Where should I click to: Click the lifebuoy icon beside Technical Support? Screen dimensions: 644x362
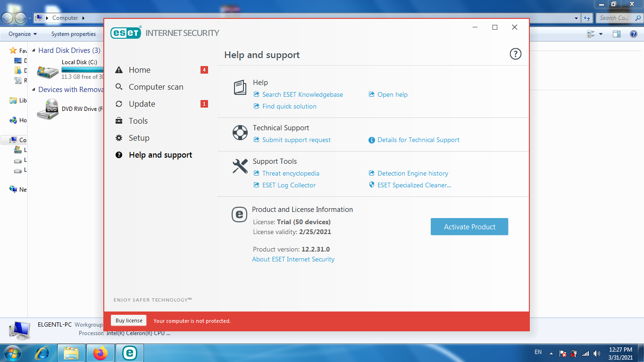240,133
